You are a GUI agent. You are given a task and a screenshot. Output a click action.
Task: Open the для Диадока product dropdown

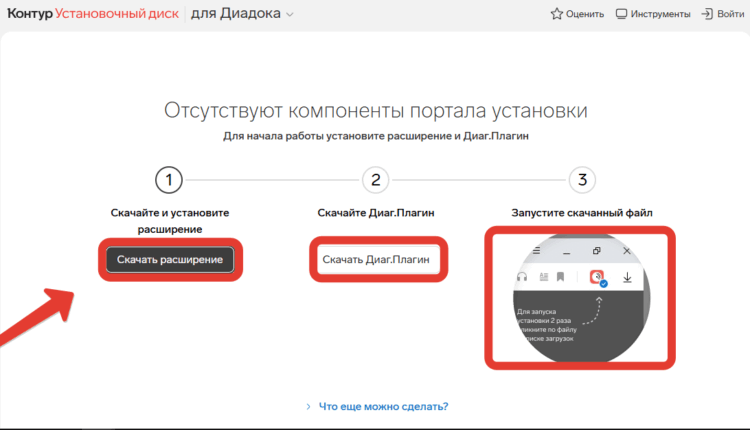point(243,14)
